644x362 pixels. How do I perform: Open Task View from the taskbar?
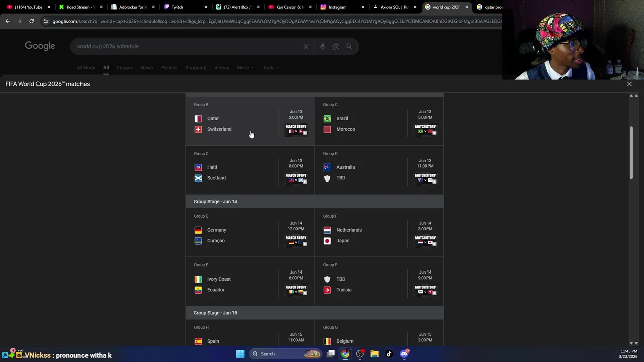click(x=331, y=354)
